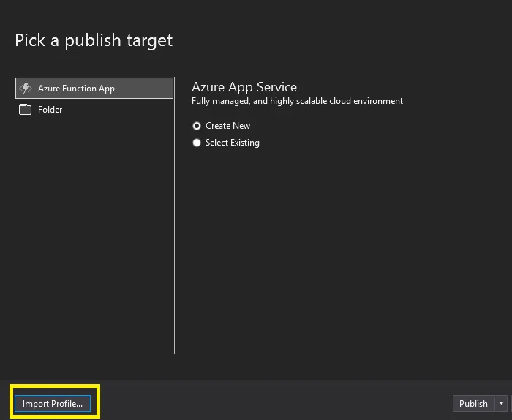Click the Fully managed description text
The image size is (512, 420).
pos(297,101)
